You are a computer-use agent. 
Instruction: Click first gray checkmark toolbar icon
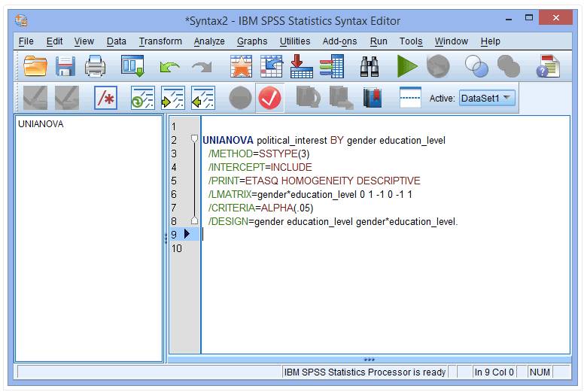35,98
